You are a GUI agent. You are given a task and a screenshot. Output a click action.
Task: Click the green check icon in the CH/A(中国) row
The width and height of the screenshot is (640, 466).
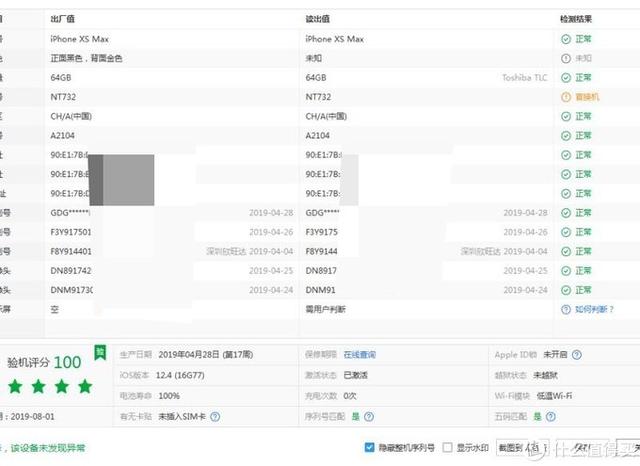pyautogui.click(x=566, y=116)
